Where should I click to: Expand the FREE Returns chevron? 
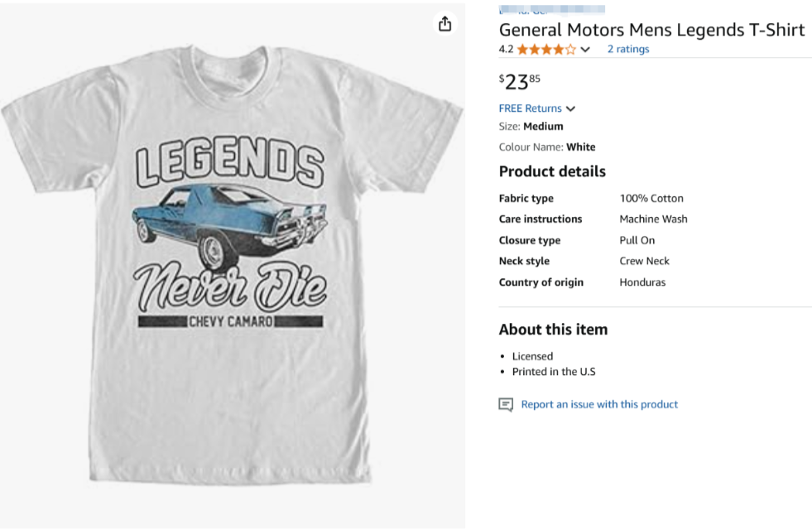[x=570, y=108]
